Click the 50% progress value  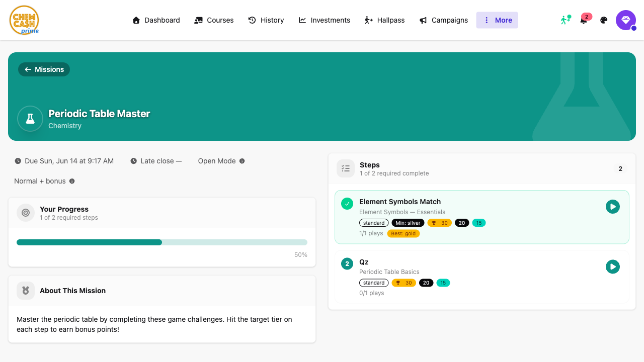tap(301, 255)
